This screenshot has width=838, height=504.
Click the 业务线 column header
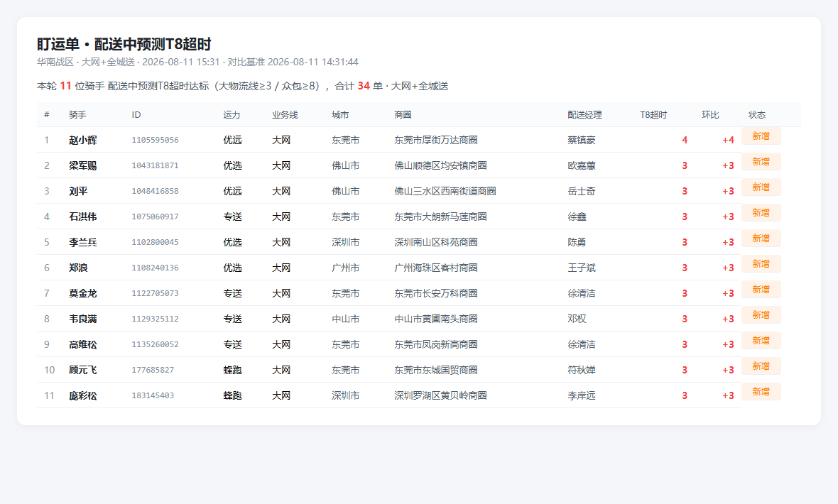(x=285, y=115)
